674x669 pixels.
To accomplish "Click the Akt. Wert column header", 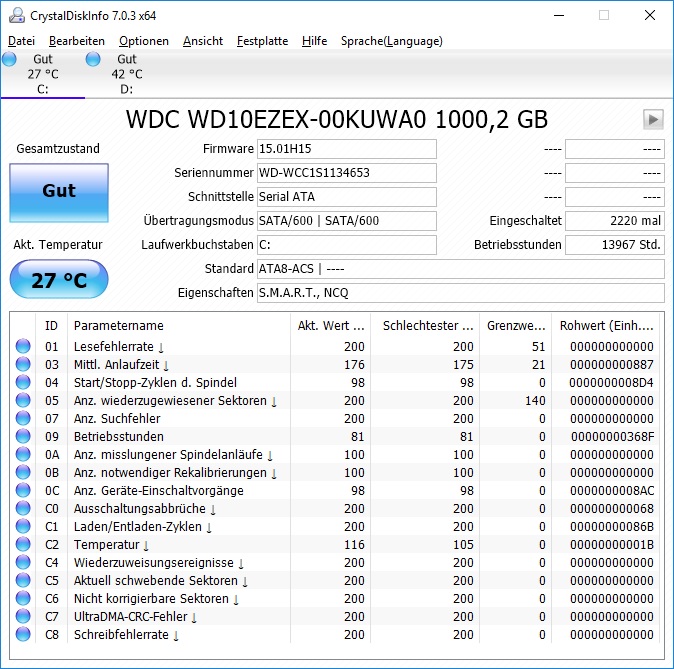I will click(331, 325).
